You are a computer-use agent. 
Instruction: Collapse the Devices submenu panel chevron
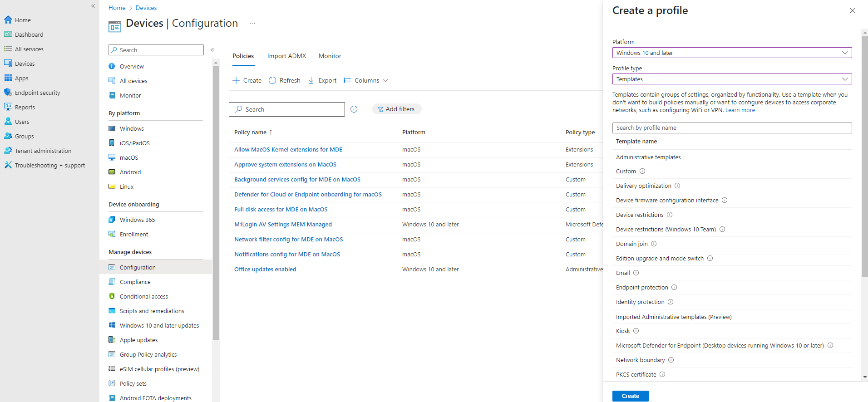212,50
